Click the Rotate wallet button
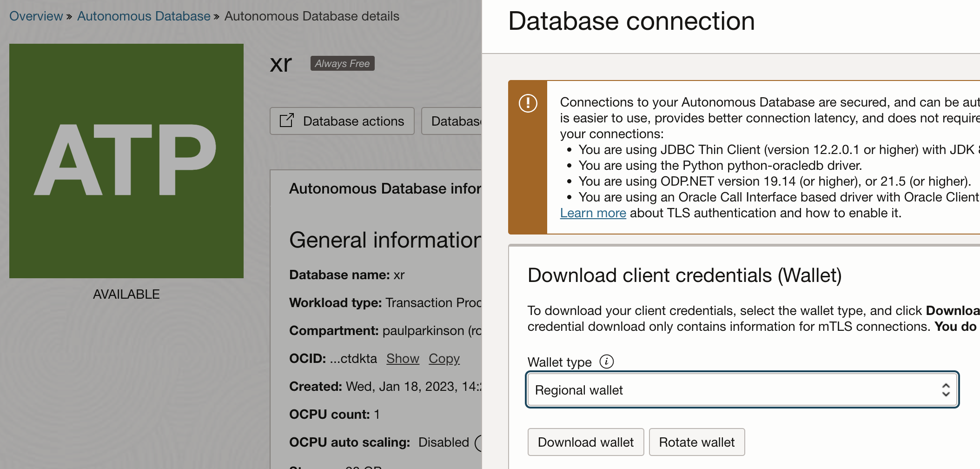 pos(696,442)
